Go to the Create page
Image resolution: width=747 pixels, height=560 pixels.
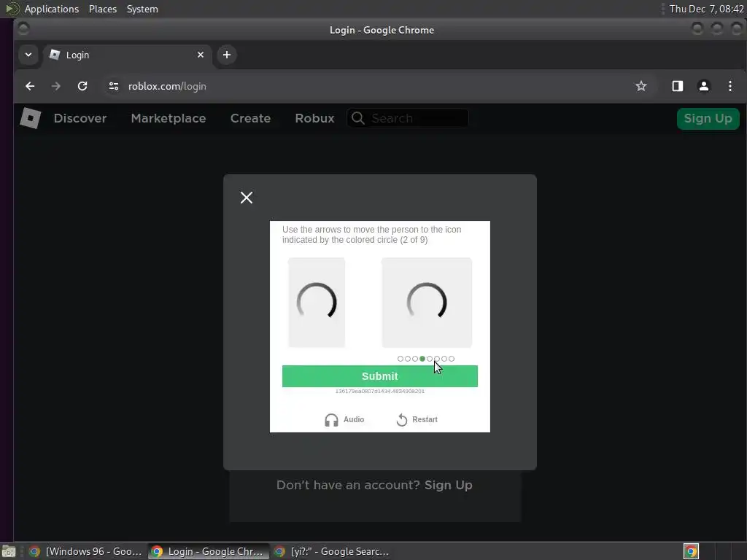(250, 118)
